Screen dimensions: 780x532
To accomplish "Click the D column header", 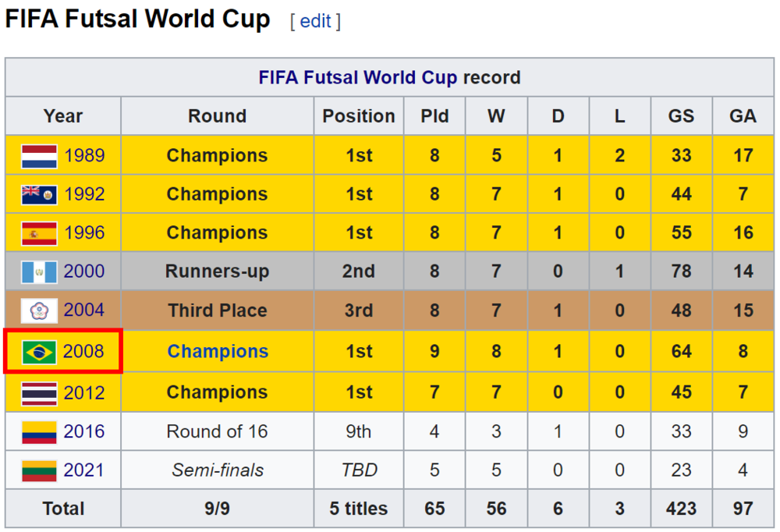I will (558, 116).
